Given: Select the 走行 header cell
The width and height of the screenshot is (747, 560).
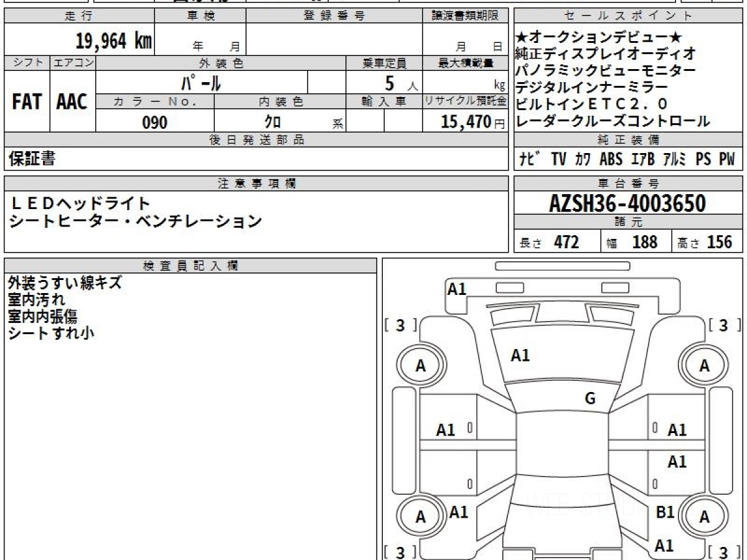Looking at the screenshot, I should 78,17.
